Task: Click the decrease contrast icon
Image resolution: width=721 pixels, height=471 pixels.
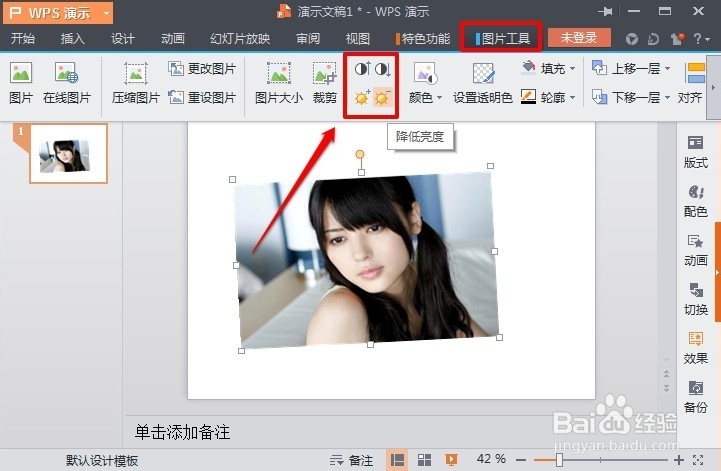Action: pos(383,69)
